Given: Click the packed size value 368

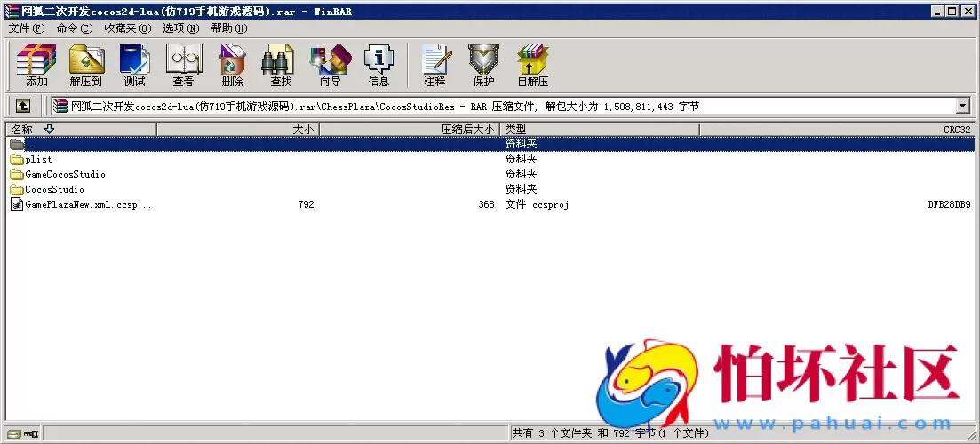Looking at the screenshot, I should point(486,205).
